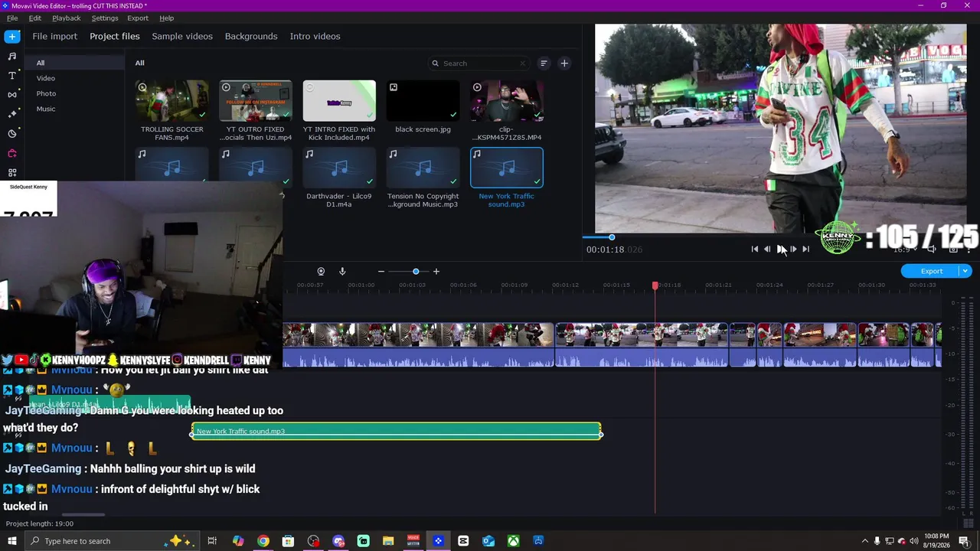
Task: Open Outlook from the taskbar
Action: click(488, 541)
